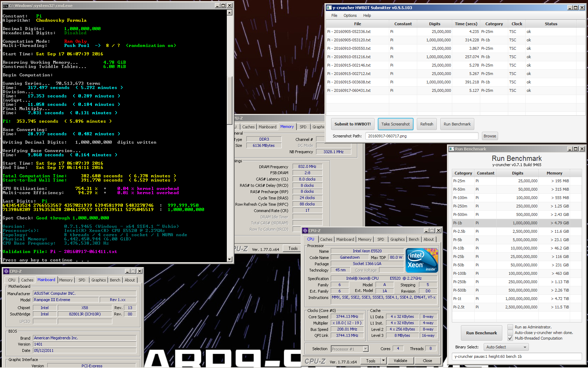Click Memory column header in Run Benchmark
This screenshot has width=588, height=368.
coord(554,173)
